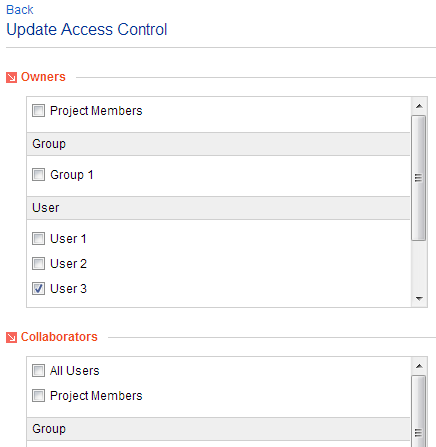Viewport: 436px width, 447px height.
Task: Click the Owners list scroll-up arrow
Action: 419,106
